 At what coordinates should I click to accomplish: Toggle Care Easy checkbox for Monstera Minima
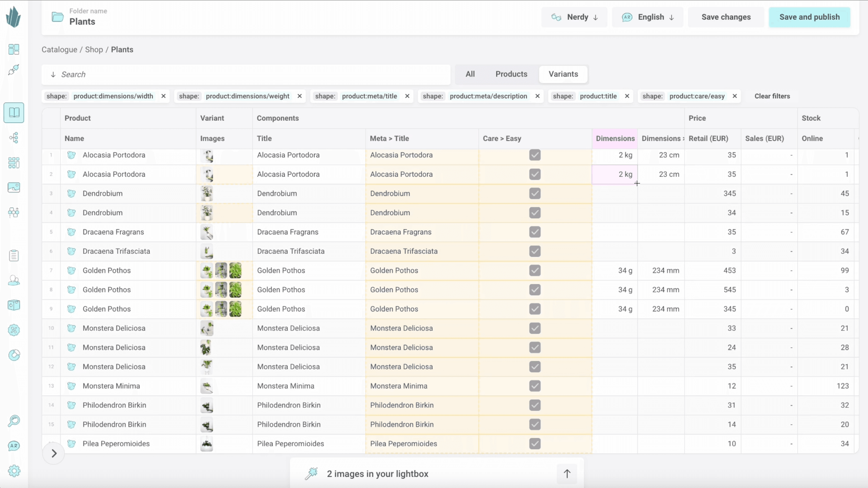[x=535, y=386]
